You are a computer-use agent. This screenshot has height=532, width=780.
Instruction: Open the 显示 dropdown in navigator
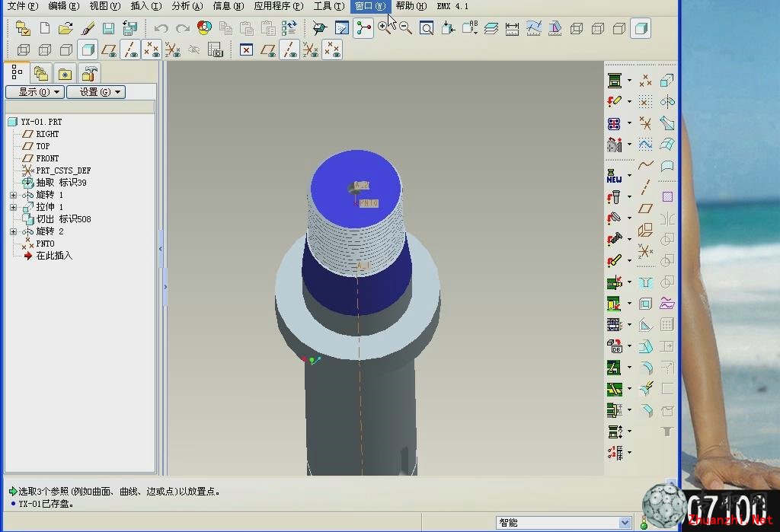click(x=35, y=92)
